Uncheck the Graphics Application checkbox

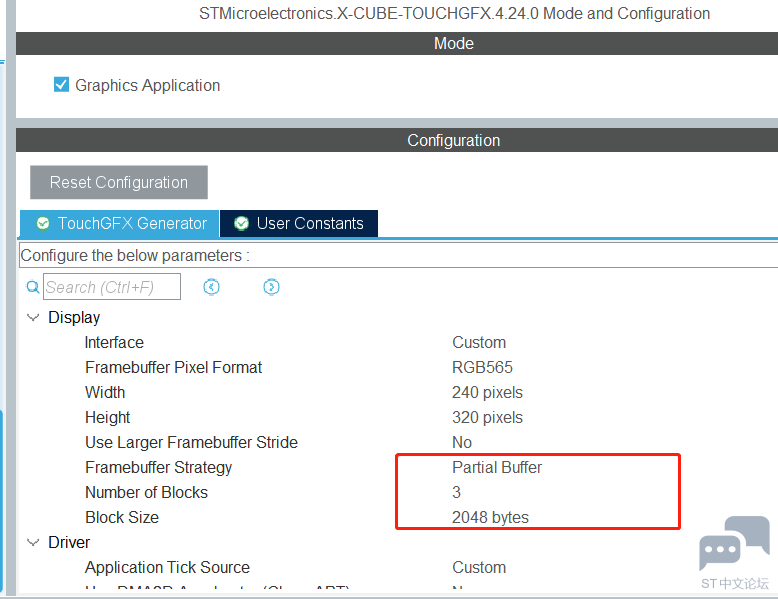tap(62, 84)
